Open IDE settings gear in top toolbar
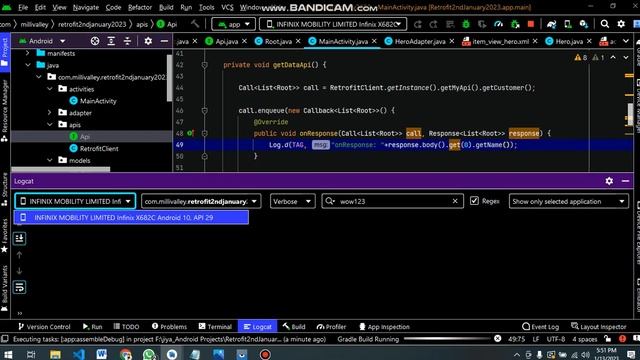The height and width of the screenshot is (360, 640). (621, 24)
